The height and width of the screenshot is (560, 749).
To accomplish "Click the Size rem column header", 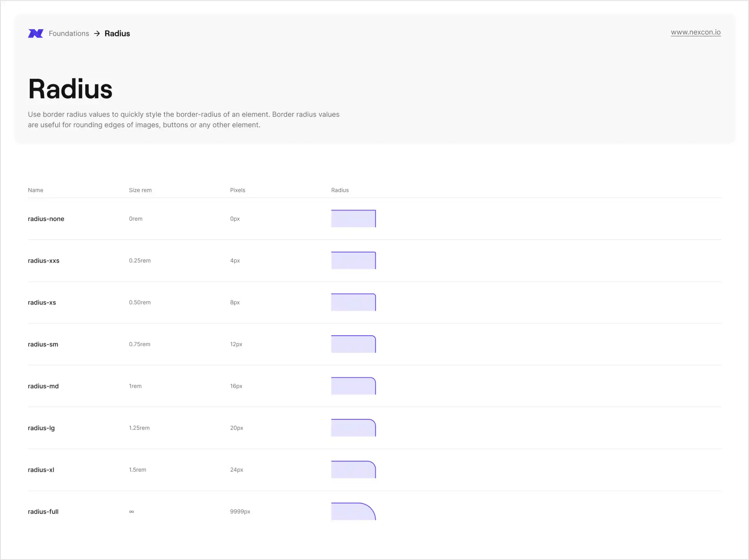I will [140, 190].
